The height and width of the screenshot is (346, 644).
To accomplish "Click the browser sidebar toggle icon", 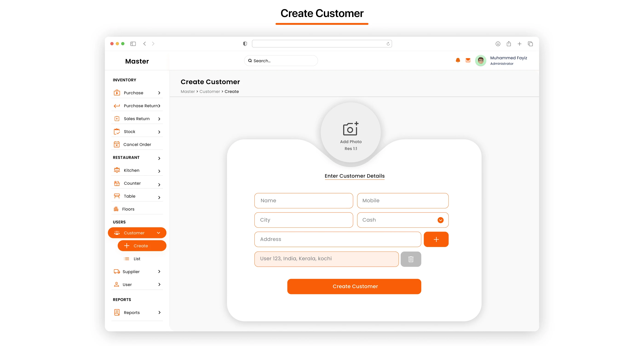I will point(133,44).
